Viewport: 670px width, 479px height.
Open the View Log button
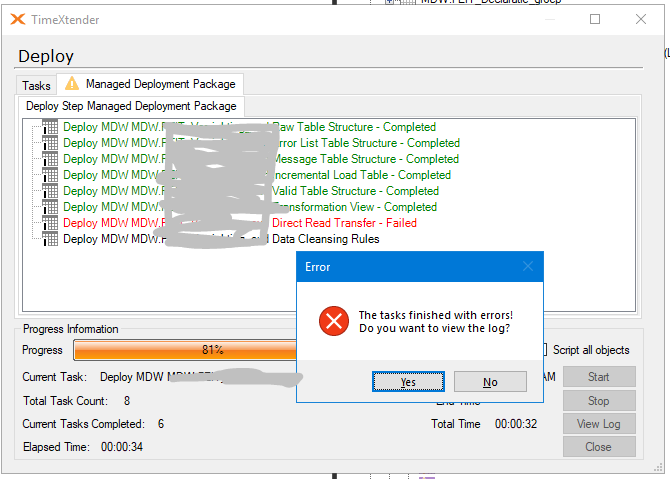click(599, 424)
